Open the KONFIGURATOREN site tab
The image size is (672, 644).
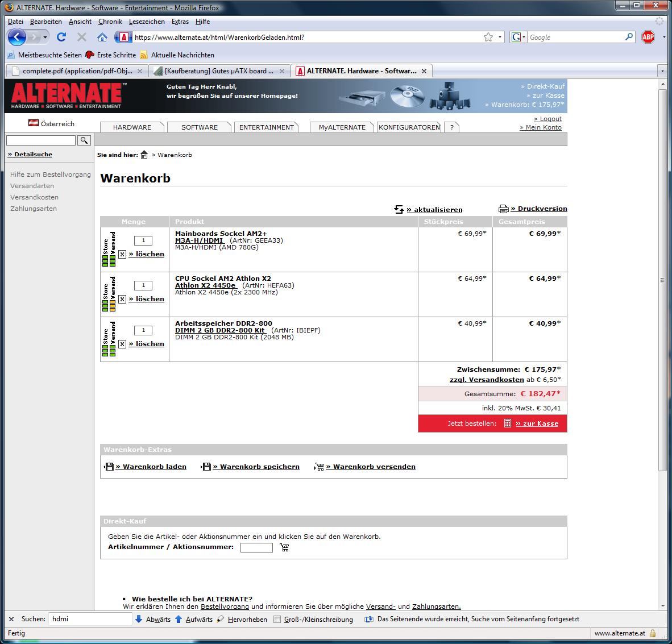(x=409, y=127)
